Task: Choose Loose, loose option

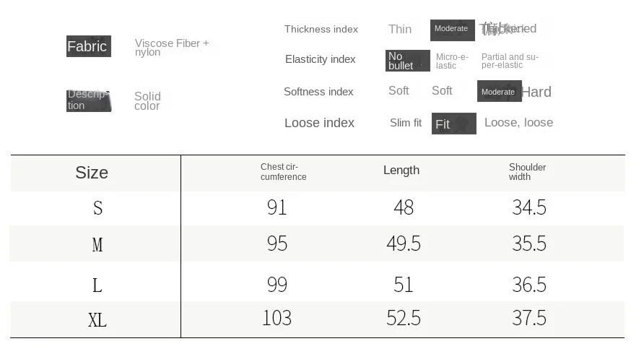Action: click(518, 123)
